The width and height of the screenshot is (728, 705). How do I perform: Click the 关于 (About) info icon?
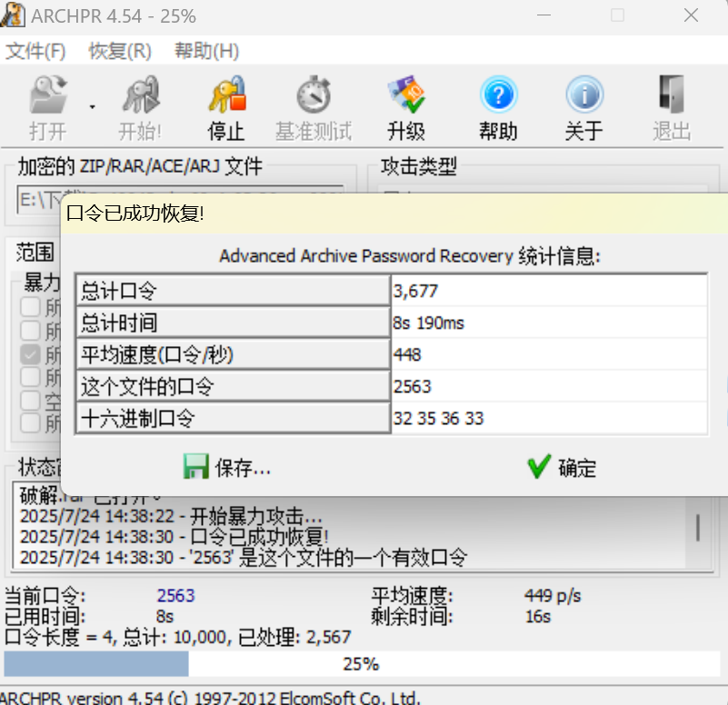click(x=583, y=96)
